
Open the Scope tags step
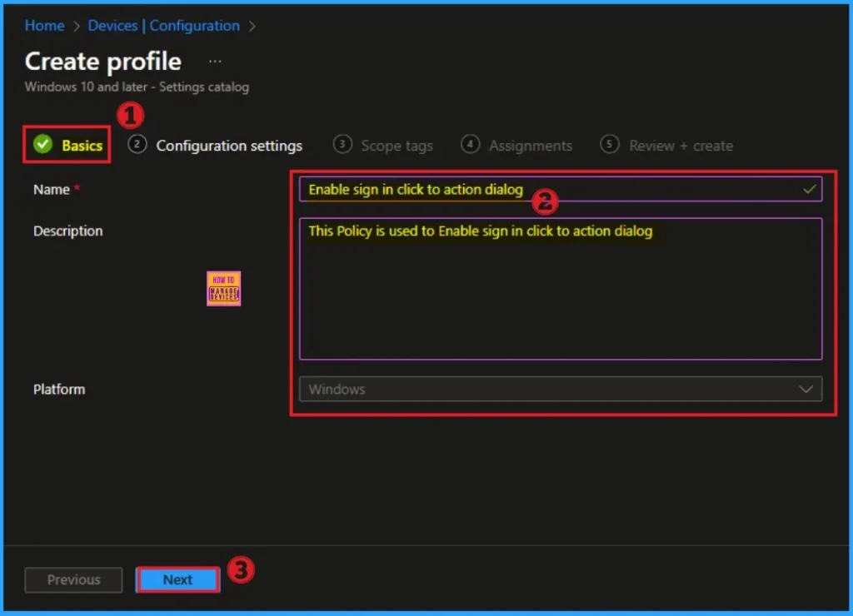pyautogui.click(x=383, y=145)
